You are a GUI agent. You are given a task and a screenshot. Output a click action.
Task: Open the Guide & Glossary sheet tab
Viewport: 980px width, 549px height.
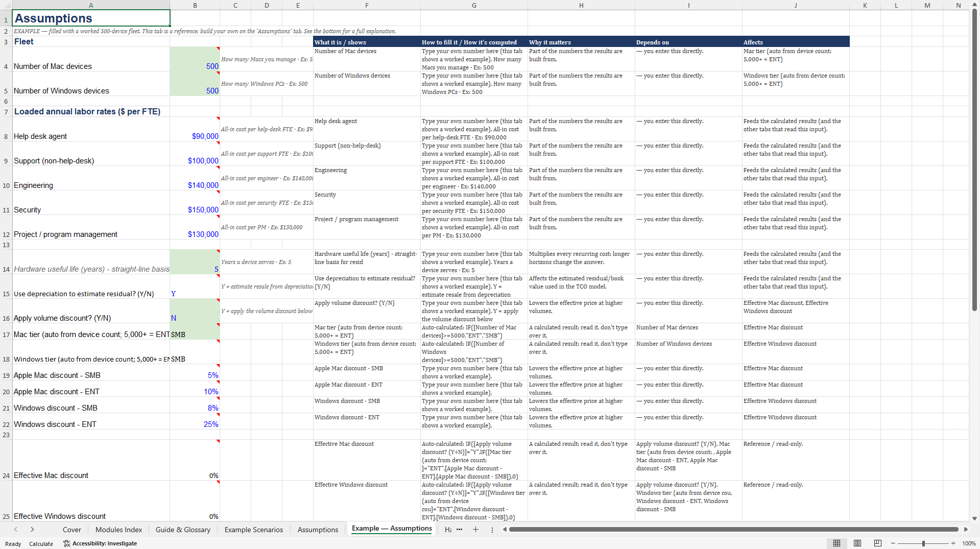183,530
